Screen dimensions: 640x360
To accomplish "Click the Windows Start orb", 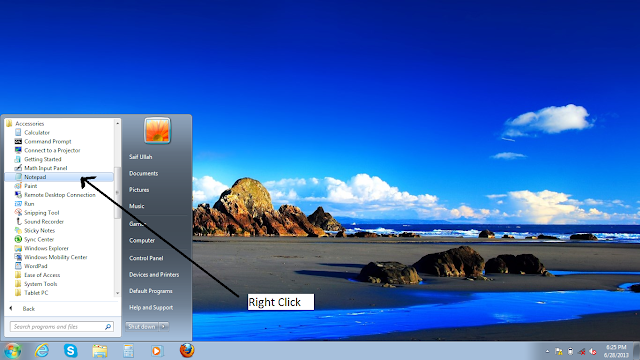I will coord(13,351).
